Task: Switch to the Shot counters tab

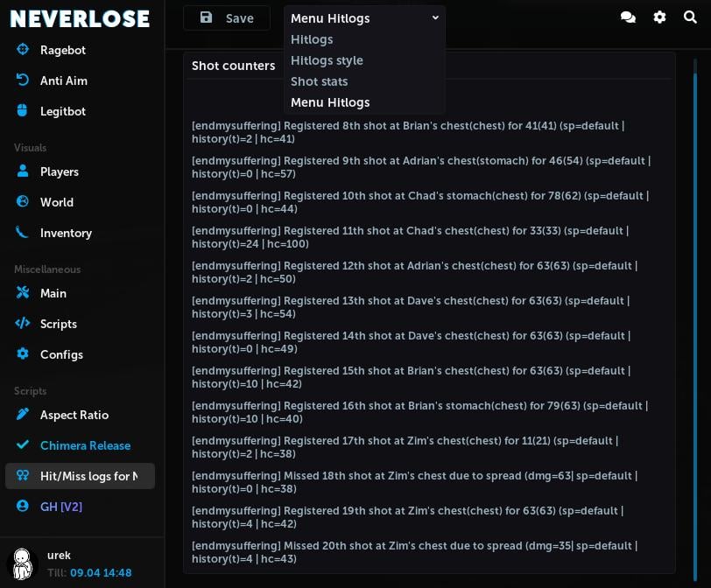Action: pos(233,65)
